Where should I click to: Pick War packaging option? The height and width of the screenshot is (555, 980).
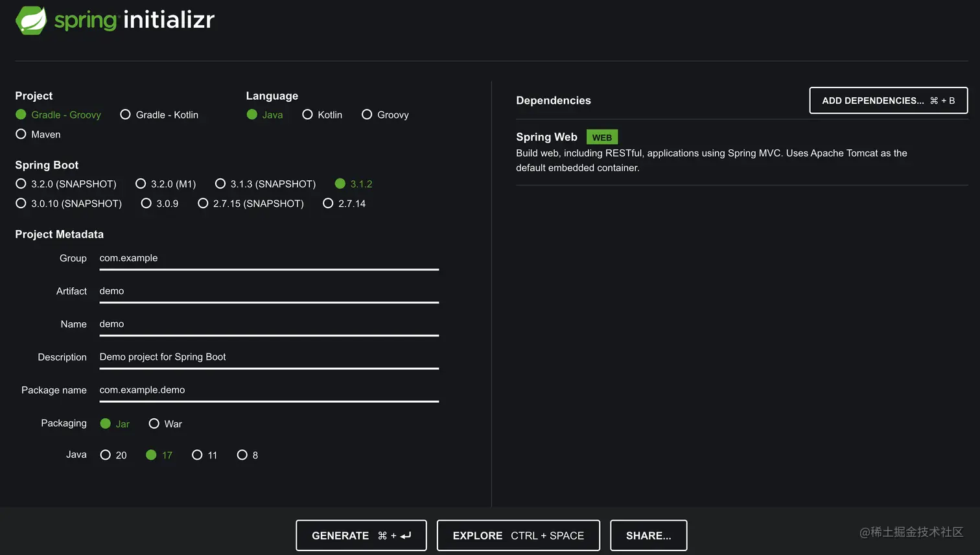(x=165, y=424)
